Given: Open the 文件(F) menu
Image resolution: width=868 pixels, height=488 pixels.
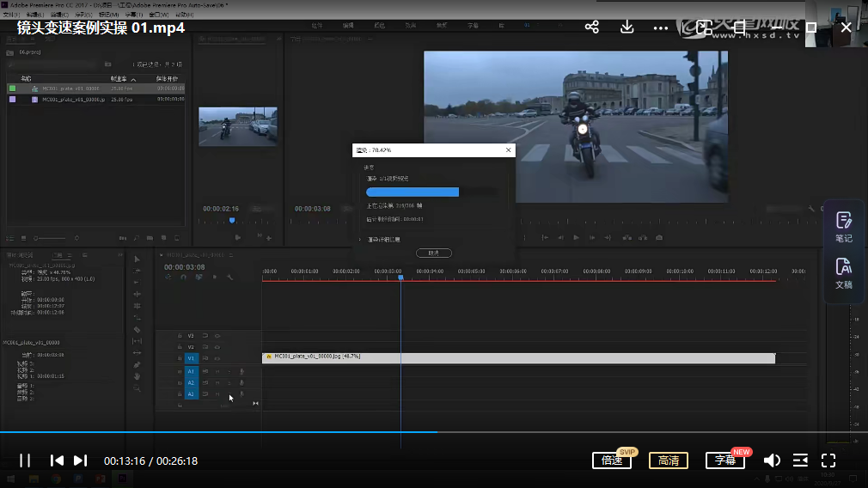Looking at the screenshot, I should (12, 15).
